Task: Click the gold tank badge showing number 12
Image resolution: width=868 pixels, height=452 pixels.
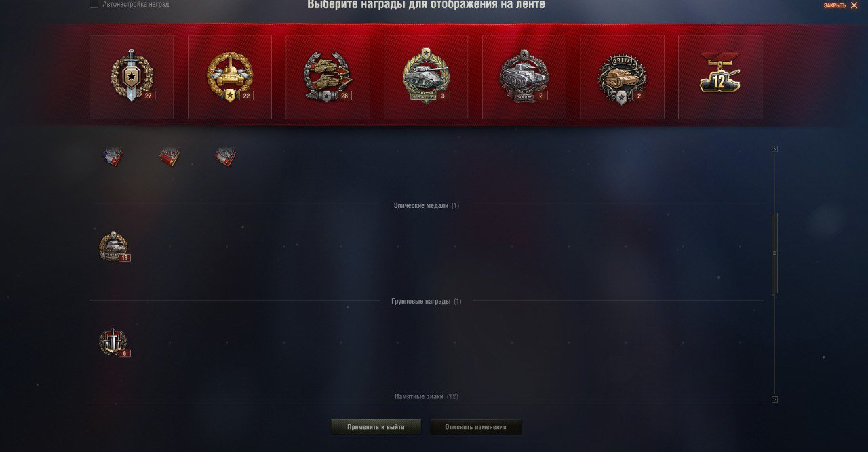Action: point(720,77)
